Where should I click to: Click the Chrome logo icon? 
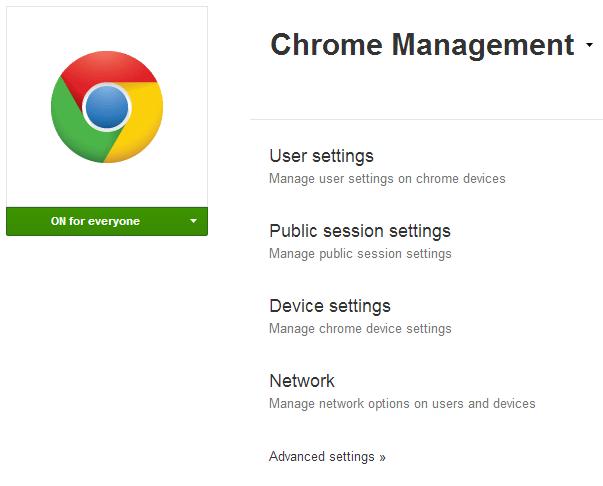click(107, 107)
